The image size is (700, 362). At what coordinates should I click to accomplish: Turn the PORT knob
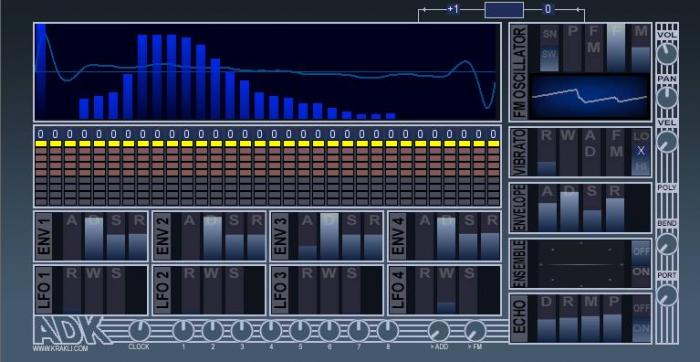(x=667, y=295)
